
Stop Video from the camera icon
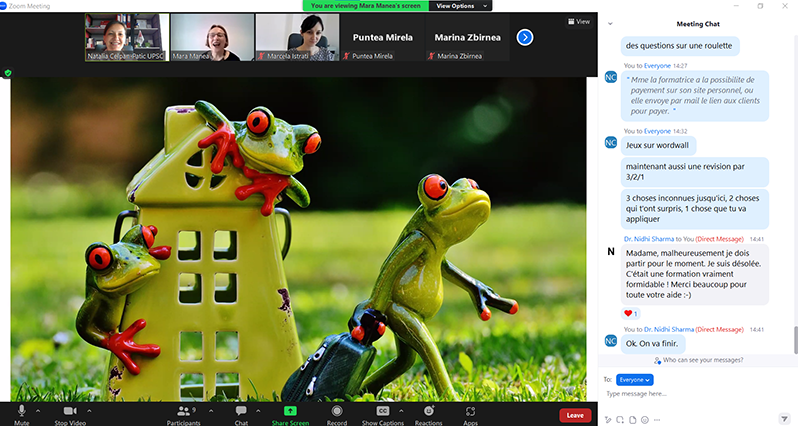click(x=70, y=412)
